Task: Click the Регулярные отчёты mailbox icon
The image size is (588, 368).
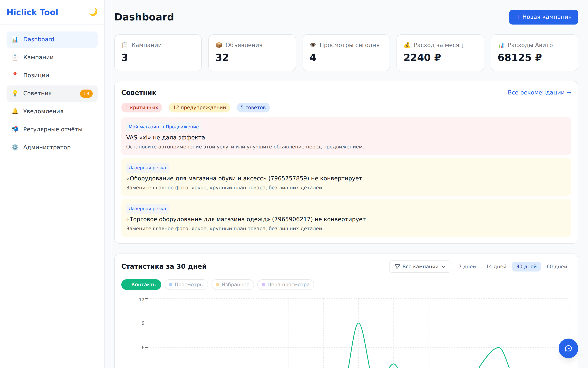Action: tap(15, 129)
